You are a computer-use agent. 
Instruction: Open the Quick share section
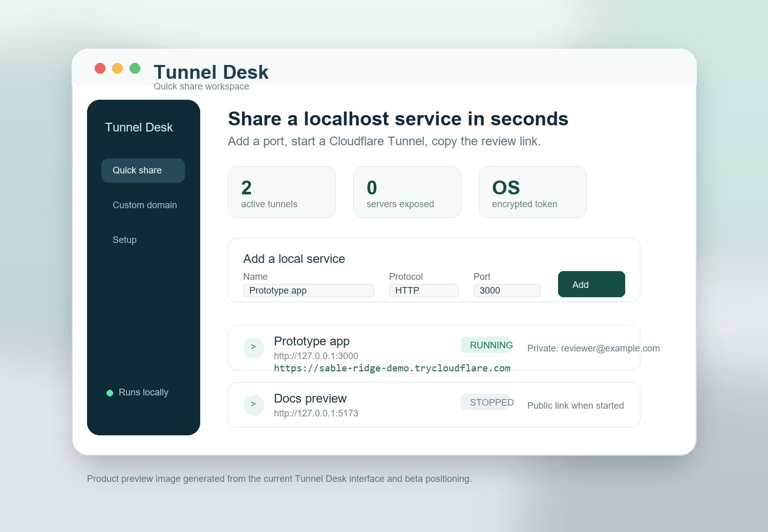(x=143, y=170)
